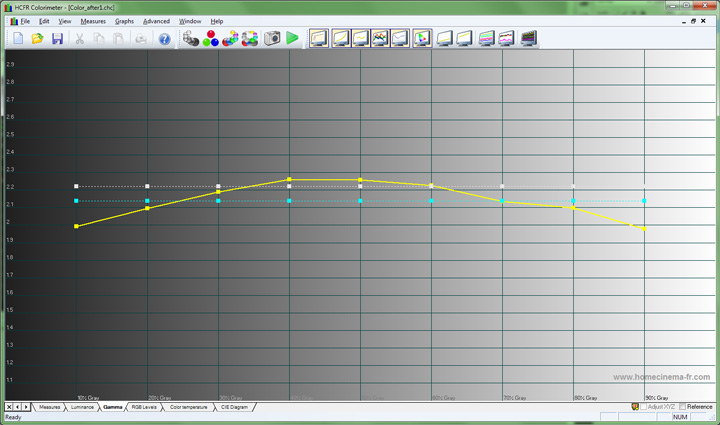Switch to the Measures tab

[x=50, y=407]
